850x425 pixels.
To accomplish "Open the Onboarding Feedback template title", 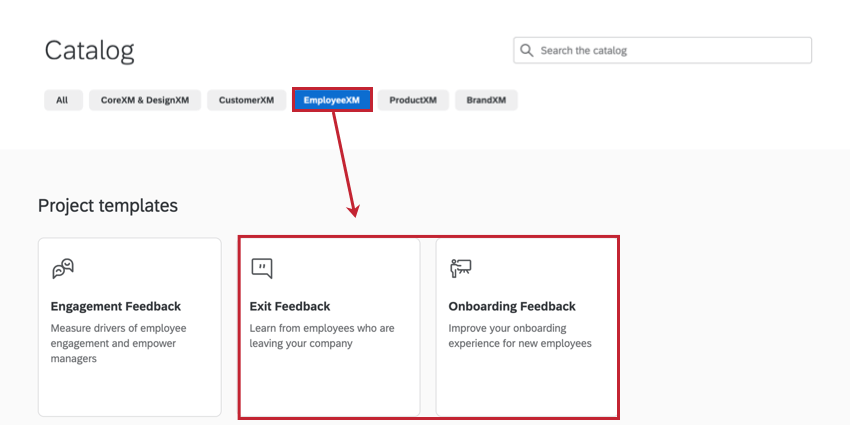I will (x=512, y=306).
